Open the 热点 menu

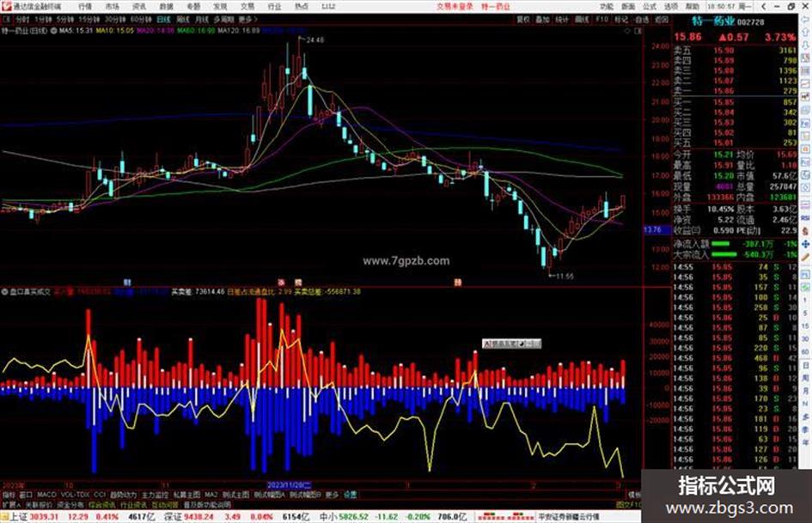pos(302,7)
